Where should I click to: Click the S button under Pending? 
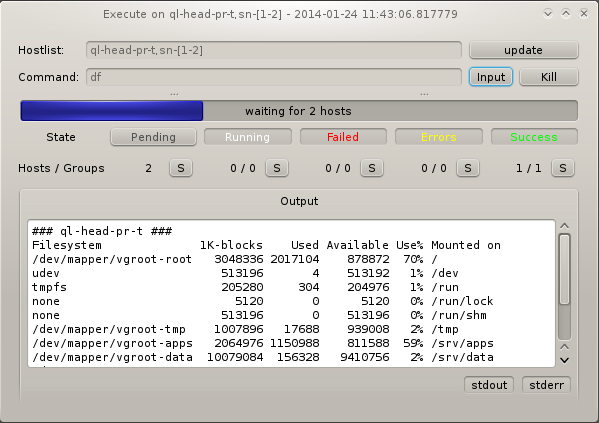[x=181, y=168]
